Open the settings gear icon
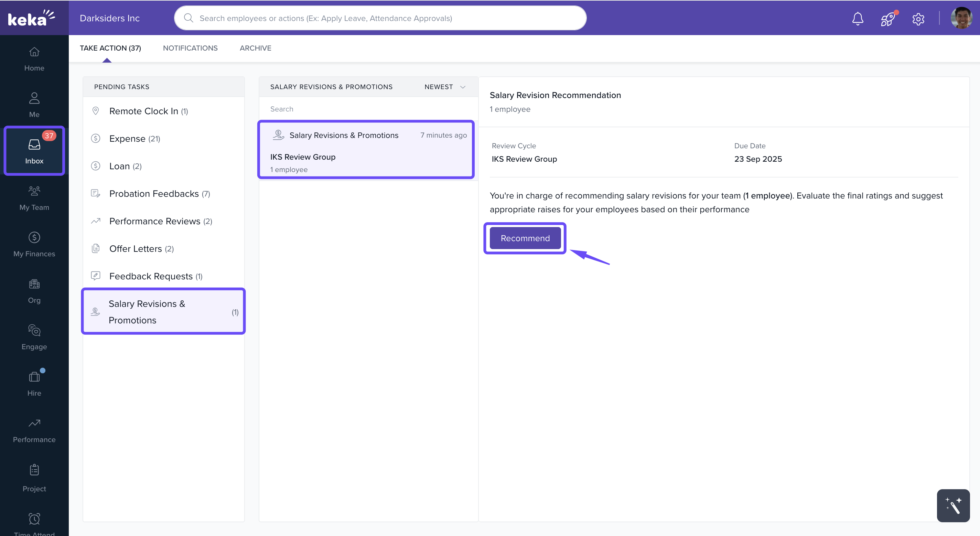This screenshot has width=980, height=536. [918, 19]
